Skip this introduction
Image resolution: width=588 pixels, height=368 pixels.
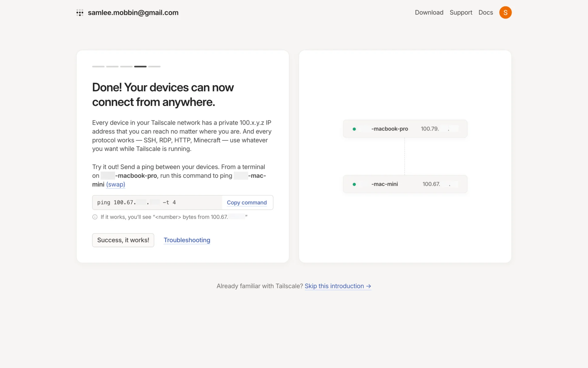(334, 286)
